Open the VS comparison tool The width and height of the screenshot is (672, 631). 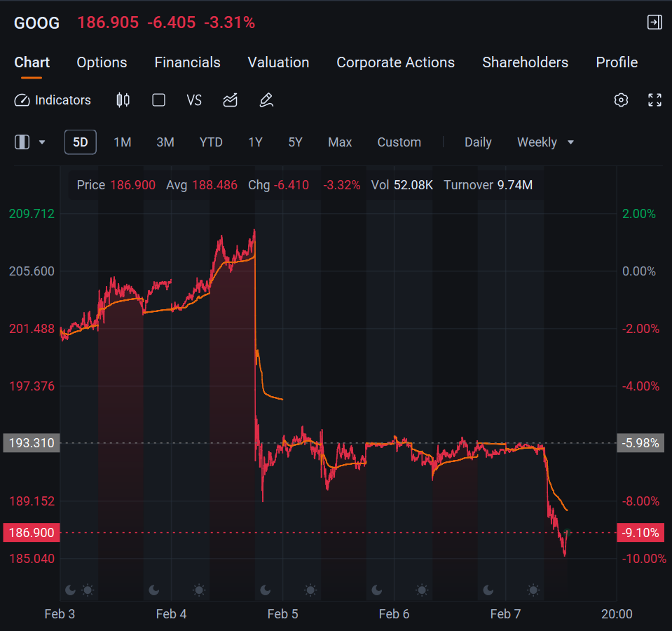click(194, 100)
